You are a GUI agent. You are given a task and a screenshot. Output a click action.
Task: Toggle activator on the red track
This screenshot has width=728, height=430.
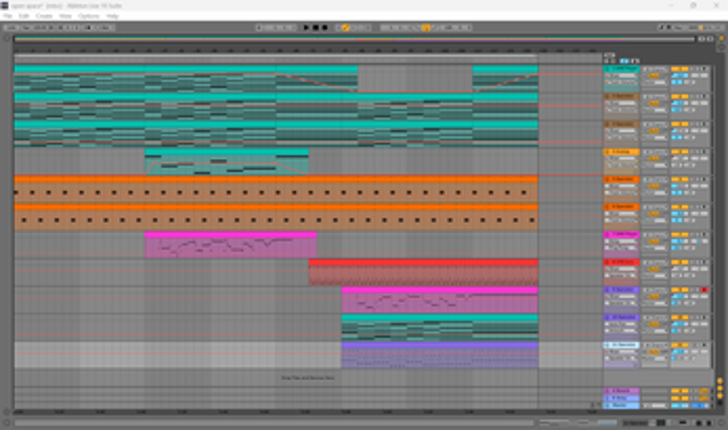click(676, 262)
